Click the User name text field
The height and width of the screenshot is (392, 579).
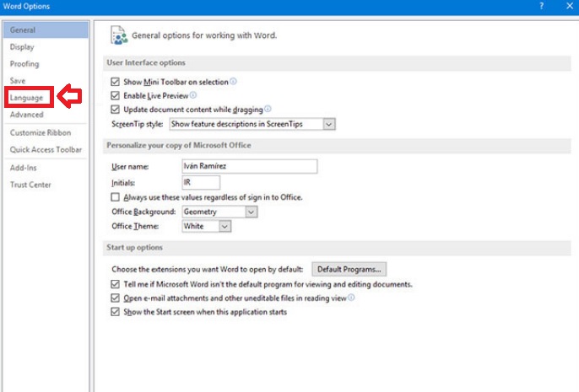[x=249, y=167]
